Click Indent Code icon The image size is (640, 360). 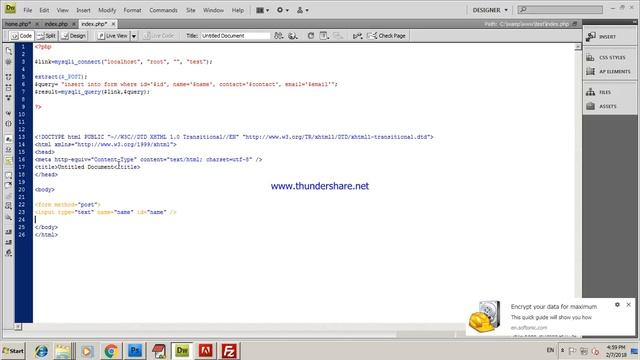click(x=9, y=232)
